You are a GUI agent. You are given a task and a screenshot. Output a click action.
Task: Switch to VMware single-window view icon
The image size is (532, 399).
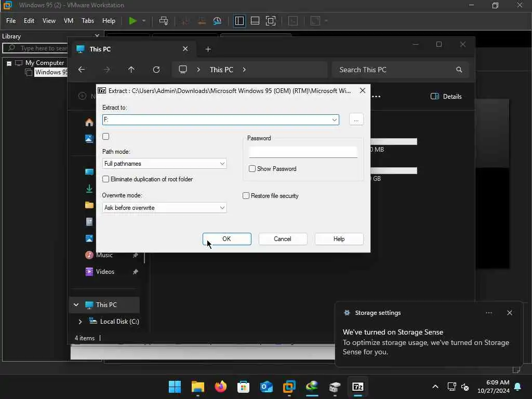tap(255, 21)
